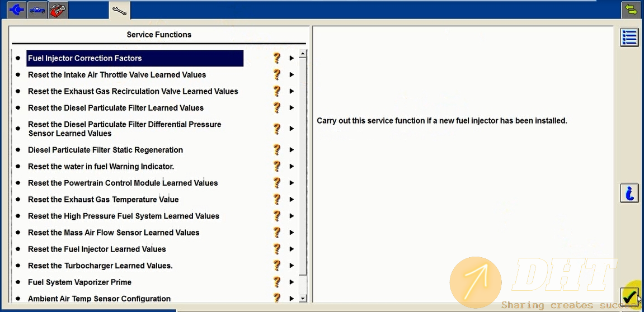
Task: Select Reset DPF Differential Pressure Sensor Learned Values
Action: coord(124,129)
